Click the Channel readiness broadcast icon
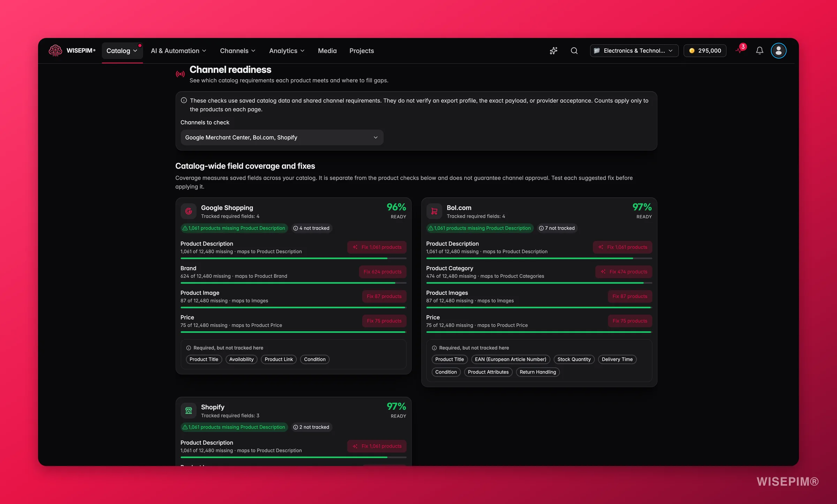Screen dimensions: 837x504 point(180,74)
